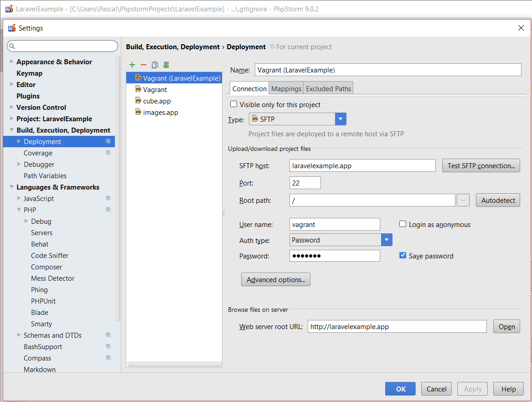This screenshot has height=402, width=532.
Task: Click the server list horizontal scrollbar
Action: coord(175,365)
